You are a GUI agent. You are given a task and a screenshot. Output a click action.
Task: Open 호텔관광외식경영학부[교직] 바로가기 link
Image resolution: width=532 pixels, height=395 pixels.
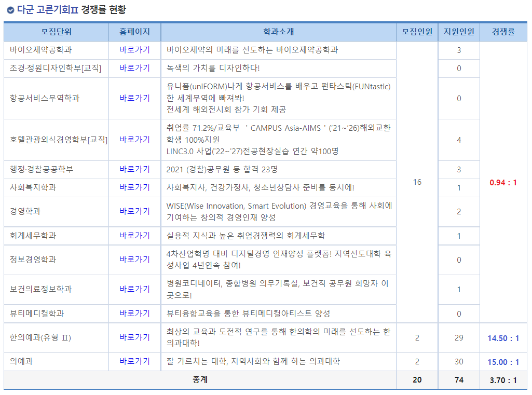[134, 139]
